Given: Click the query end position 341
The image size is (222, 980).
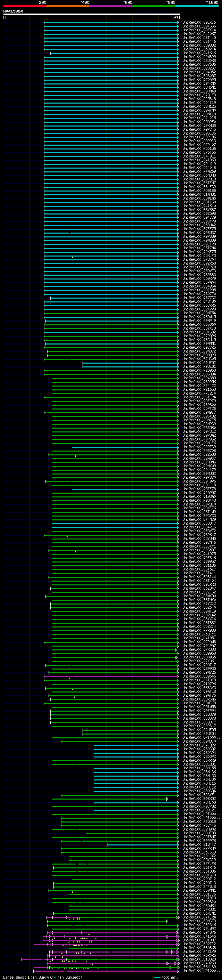Looking at the screenshot, I should pyautogui.click(x=175, y=17).
